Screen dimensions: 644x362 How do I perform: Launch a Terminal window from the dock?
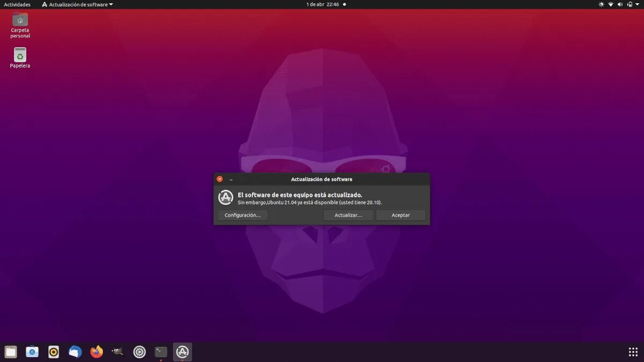160,352
